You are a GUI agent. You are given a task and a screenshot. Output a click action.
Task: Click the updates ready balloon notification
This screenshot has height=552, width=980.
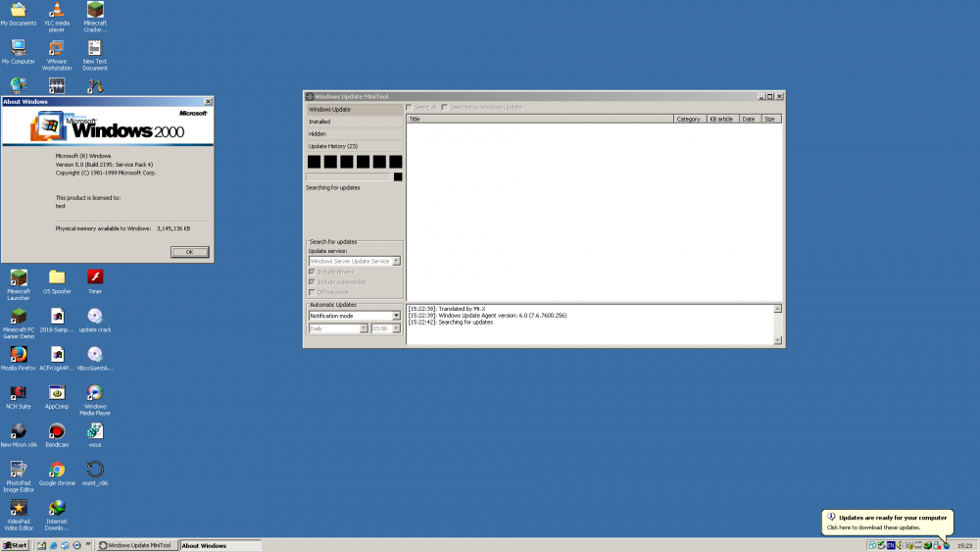(888, 522)
